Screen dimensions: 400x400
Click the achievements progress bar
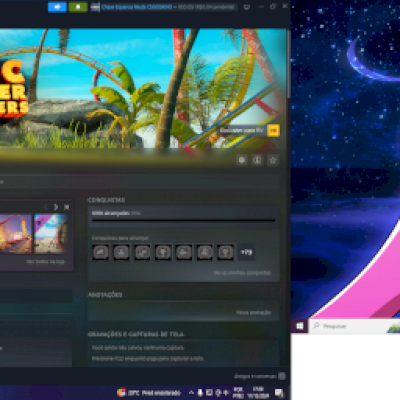point(183,220)
